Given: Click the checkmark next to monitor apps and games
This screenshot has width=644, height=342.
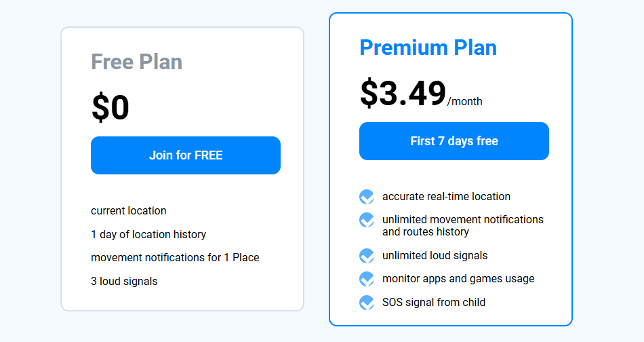Looking at the screenshot, I should [x=367, y=279].
